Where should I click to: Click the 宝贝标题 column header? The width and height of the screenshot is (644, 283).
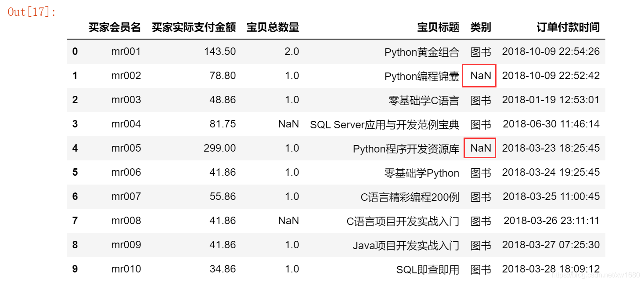(438, 27)
